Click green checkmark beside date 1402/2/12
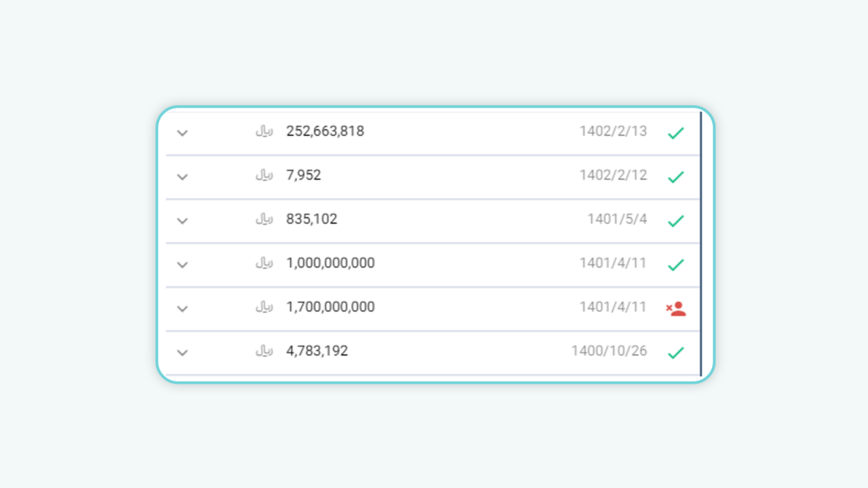Image resolution: width=868 pixels, height=488 pixels. (675, 177)
